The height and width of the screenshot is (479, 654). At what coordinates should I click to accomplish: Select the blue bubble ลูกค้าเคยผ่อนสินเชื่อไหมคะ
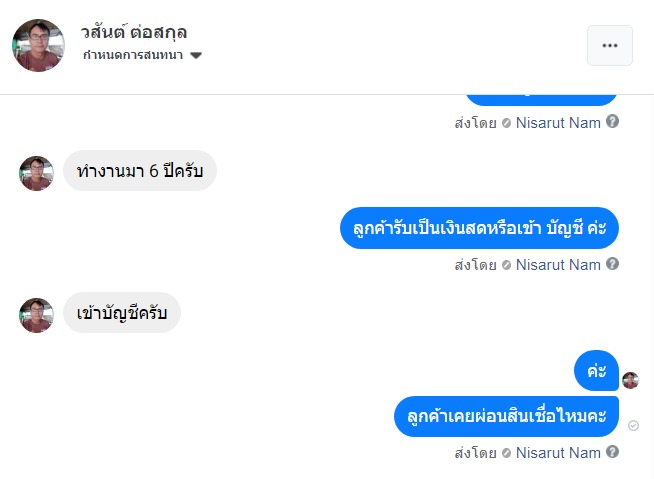[x=506, y=416]
